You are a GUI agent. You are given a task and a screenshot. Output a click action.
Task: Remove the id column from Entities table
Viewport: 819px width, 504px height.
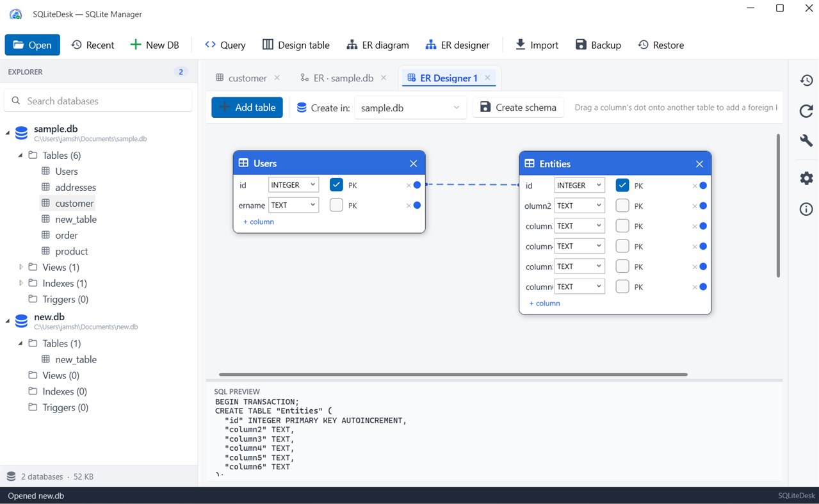[x=695, y=186]
